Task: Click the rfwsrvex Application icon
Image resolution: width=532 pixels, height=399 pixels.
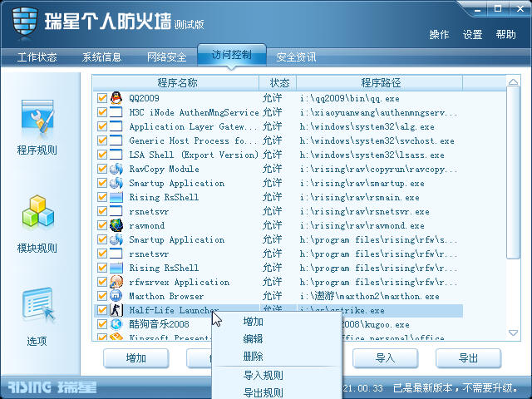Action: tap(116, 282)
